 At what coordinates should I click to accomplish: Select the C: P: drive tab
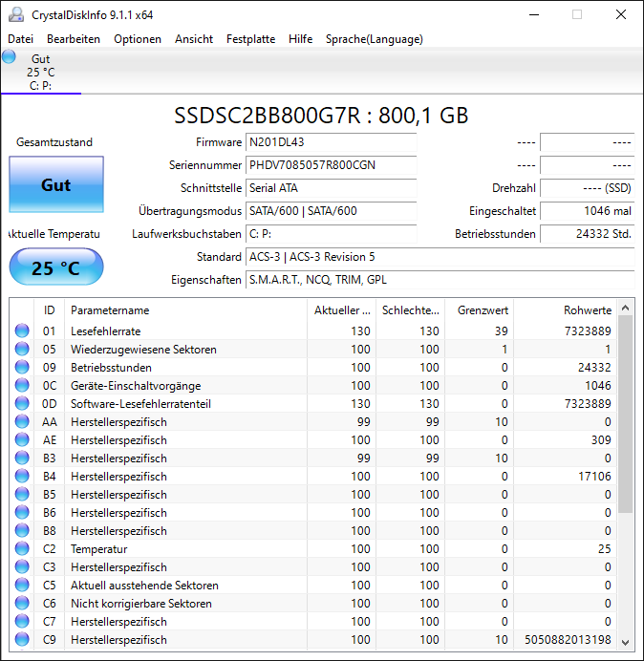[41, 72]
